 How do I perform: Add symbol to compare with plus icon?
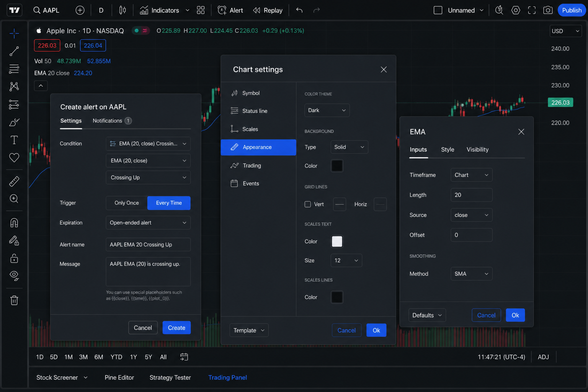tap(80, 10)
